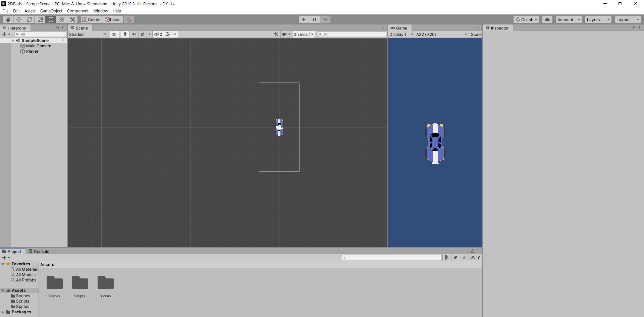644x317 pixels.
Task: Click the Hierarchy search field
Action: tap(40, 34)
